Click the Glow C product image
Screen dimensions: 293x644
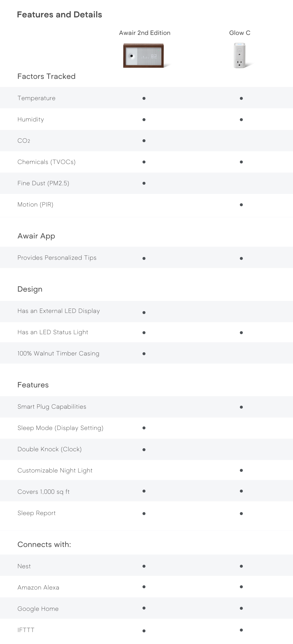(240, 55)
